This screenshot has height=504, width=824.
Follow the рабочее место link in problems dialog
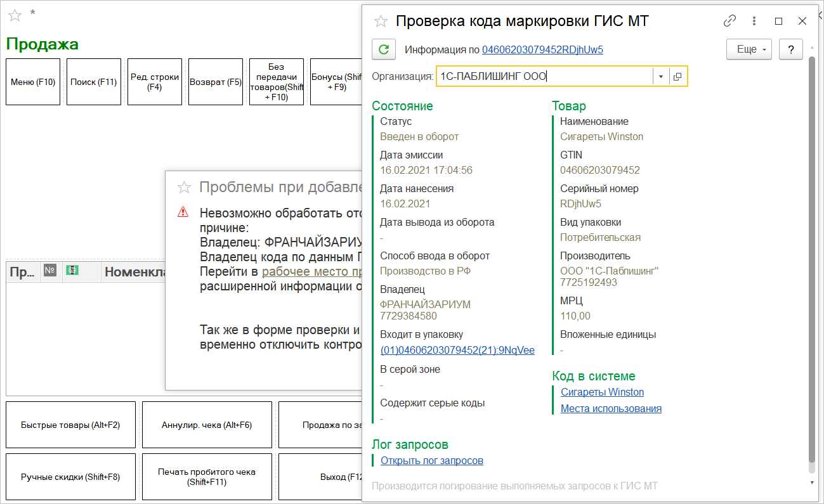coord(312,271)
